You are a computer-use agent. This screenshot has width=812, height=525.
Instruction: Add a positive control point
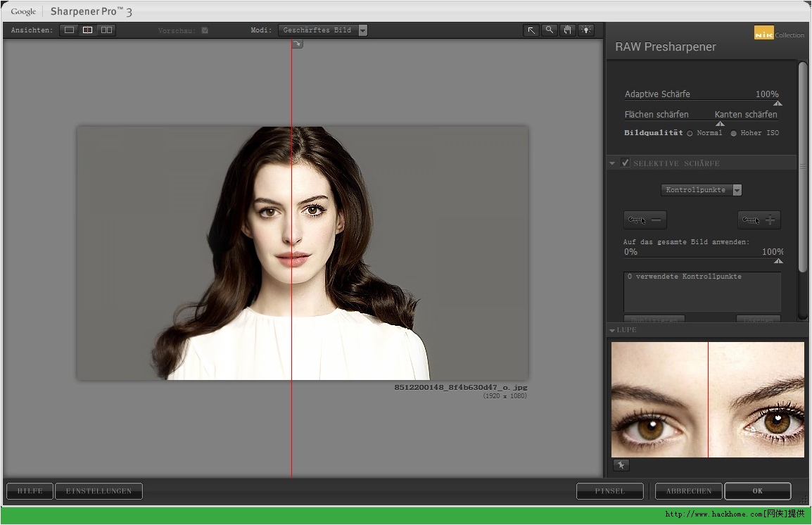tap(759, 220)
